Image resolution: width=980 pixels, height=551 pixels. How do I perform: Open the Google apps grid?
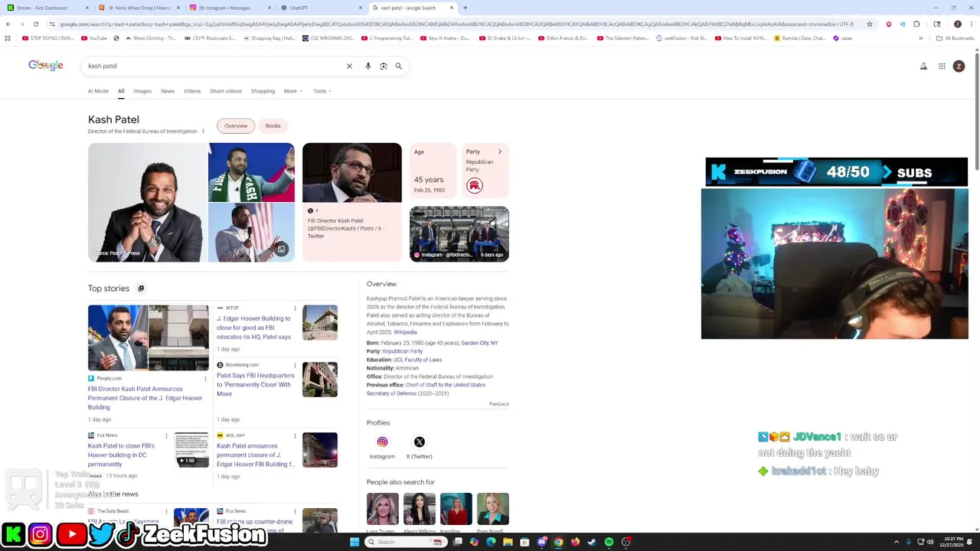point(942,66)
